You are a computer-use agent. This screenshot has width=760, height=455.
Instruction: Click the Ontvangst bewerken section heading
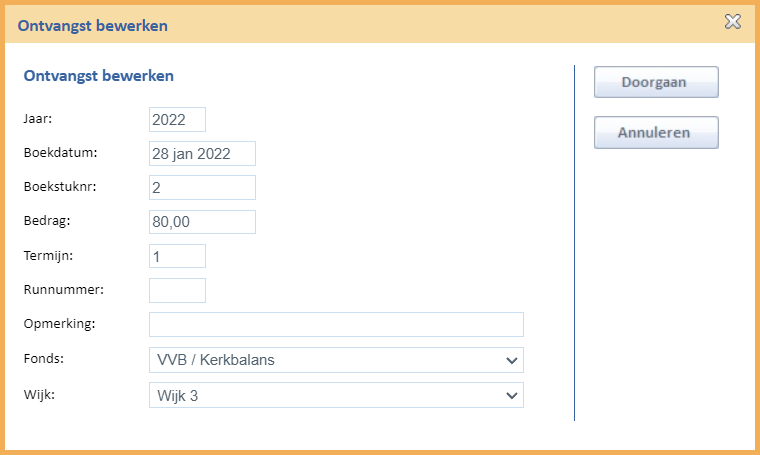(x=98, y=76)
